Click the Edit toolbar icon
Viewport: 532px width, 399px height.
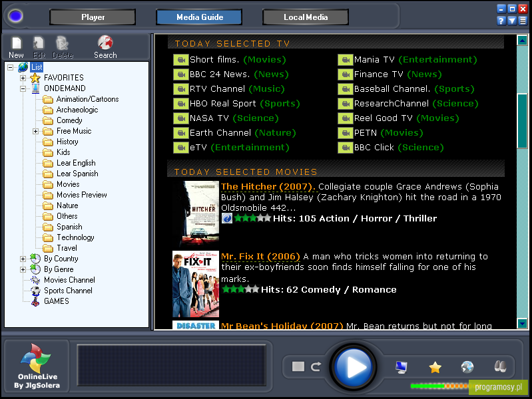click(39, 43)
